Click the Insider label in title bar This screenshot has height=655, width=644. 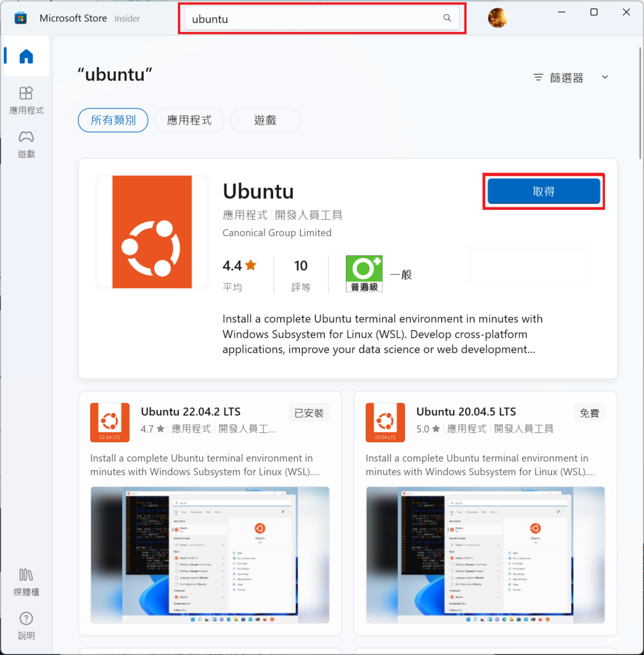[x=127, y=19]
